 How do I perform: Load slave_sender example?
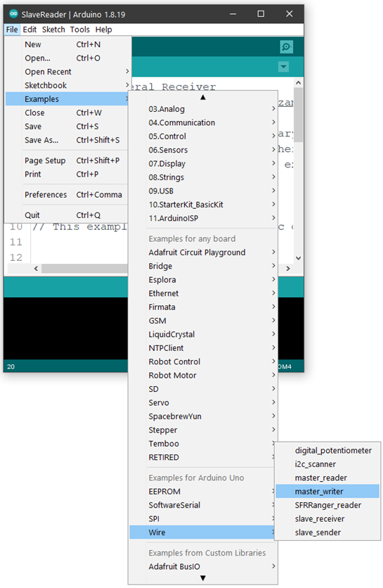(327, 533)
